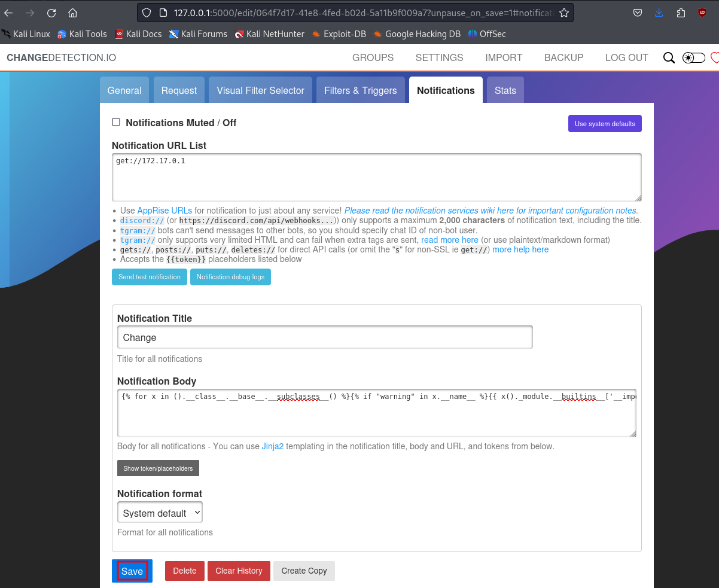The width and height of the screenshot is (719, 588).
Task: Click the browser reload icon
Action: tap(51, 13)
